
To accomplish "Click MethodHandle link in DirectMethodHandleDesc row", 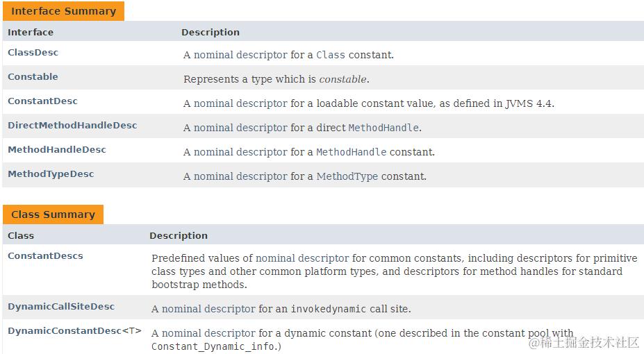I will pos(383,128).
